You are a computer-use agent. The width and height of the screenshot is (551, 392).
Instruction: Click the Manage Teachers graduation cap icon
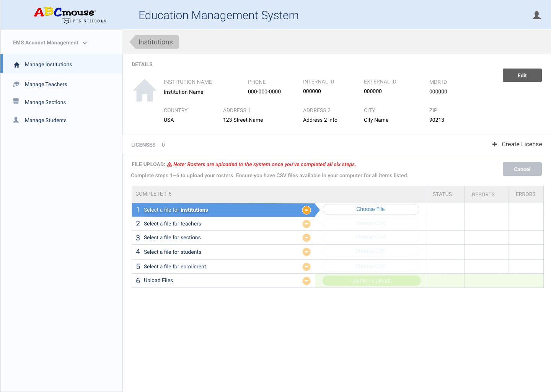[x=16, y=84]
